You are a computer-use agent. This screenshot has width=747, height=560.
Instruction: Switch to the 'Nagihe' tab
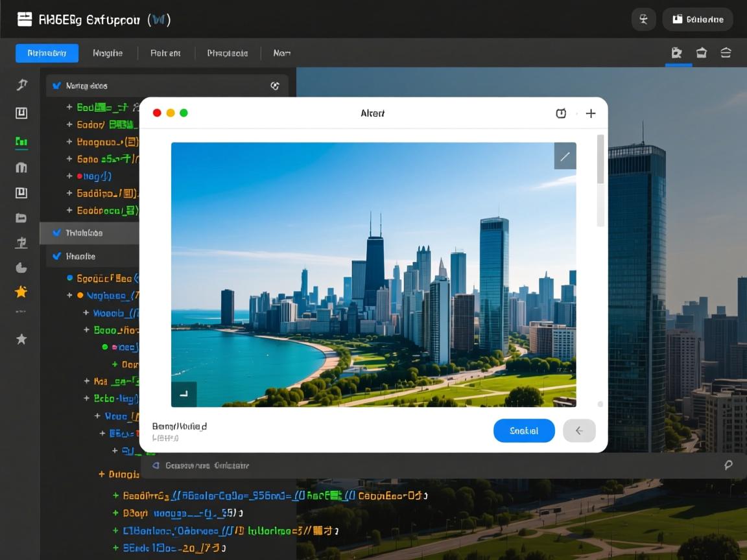point(108,53)
